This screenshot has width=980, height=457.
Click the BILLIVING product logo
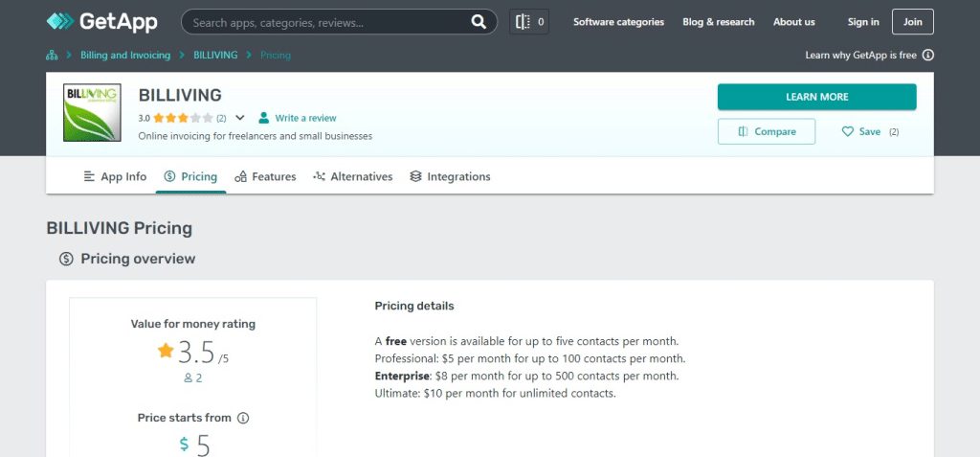click(90, 113)
